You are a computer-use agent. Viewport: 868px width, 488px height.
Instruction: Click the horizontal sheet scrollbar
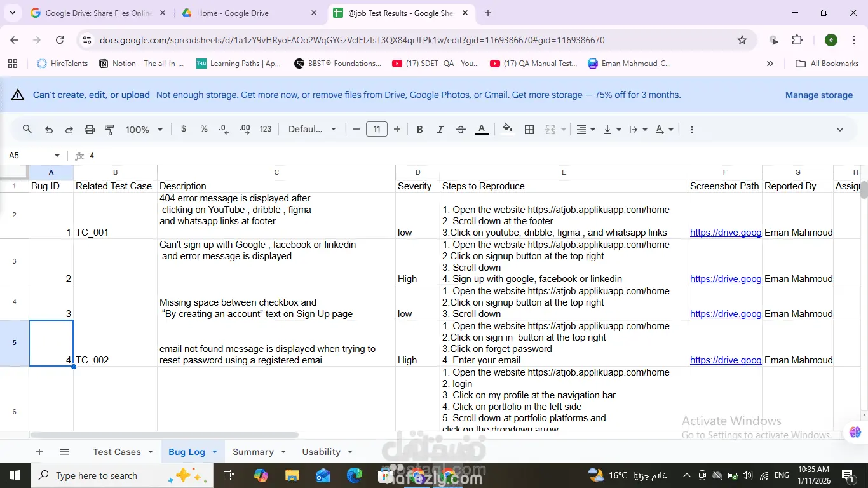pyautogui.click(x=164, y=435)
